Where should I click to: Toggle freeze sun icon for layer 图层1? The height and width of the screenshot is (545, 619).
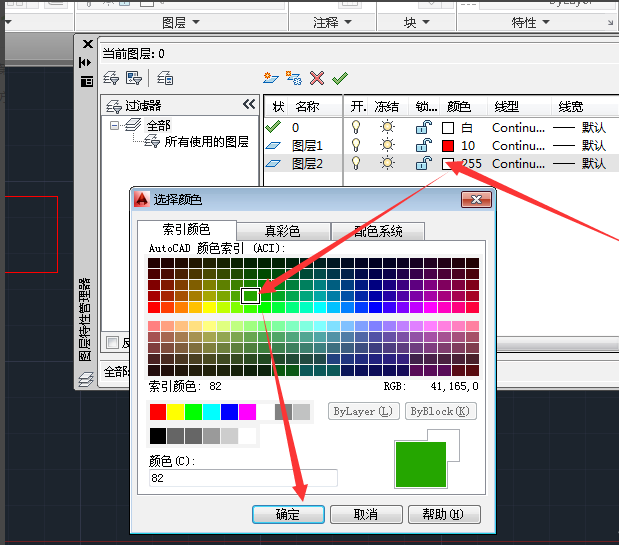387,145
